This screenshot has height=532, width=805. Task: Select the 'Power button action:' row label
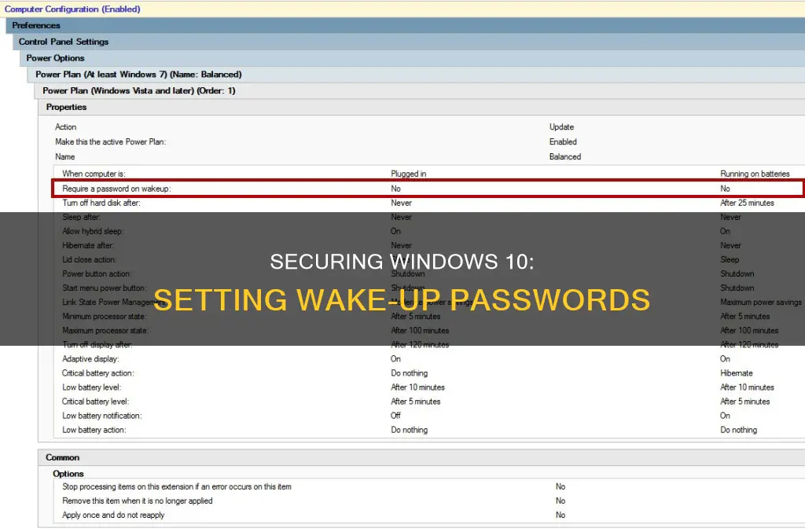97,274
